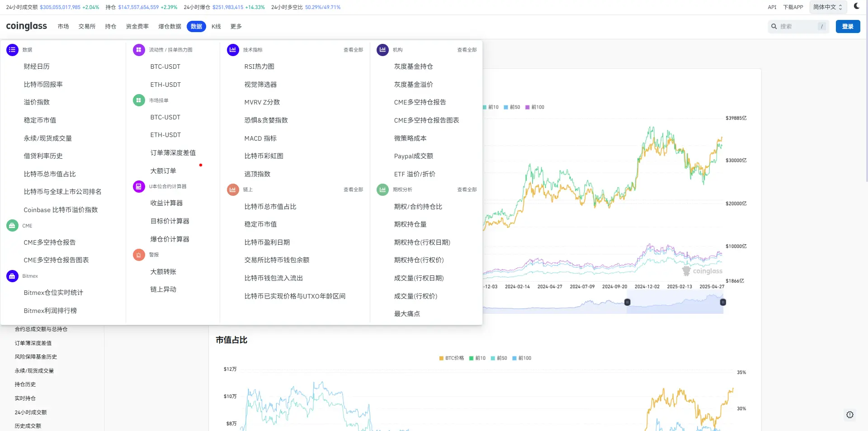Click the blue 数据 category list icon
868x431 pixels.
point(12,50)
